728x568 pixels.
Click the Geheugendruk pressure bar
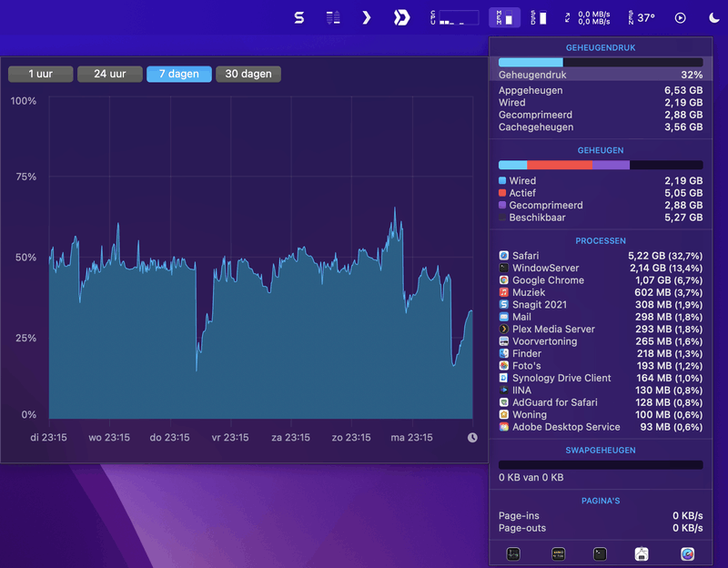pyautogui.click(x=601, y=62)
